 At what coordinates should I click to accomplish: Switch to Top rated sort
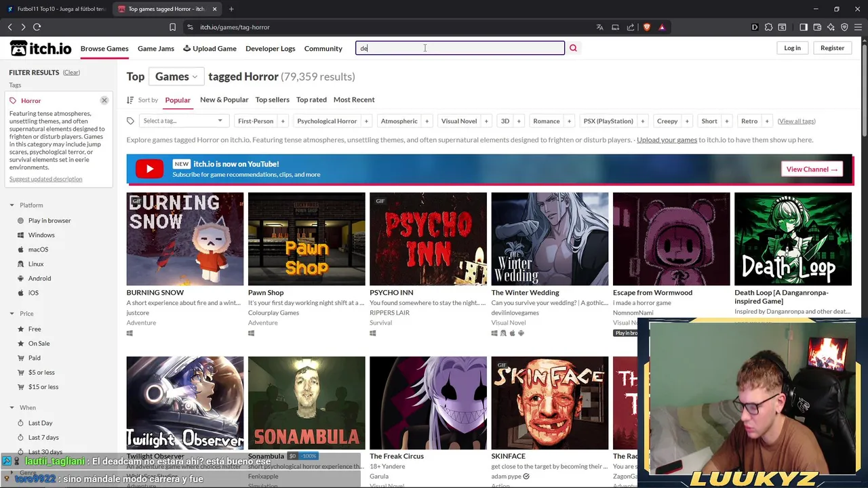point(311,100)
